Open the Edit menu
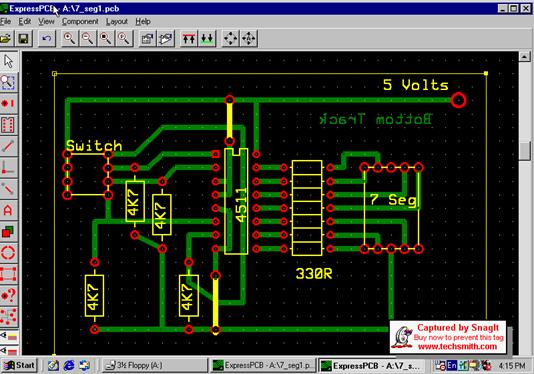Viewport: 534px width, 374px height. (x=25, y=21)
